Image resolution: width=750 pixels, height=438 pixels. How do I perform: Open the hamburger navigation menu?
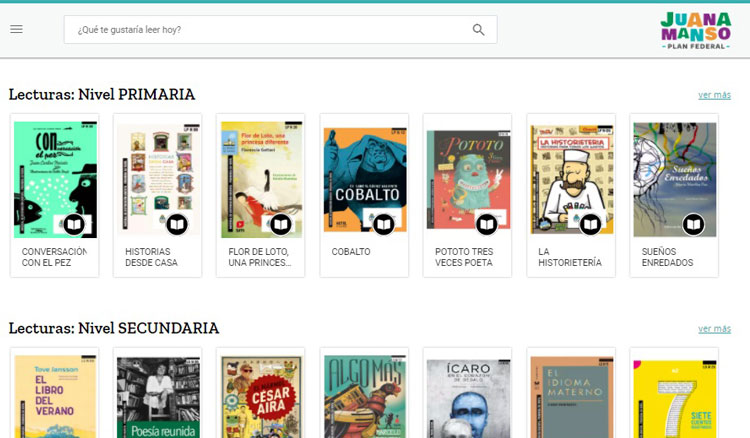[x=16, y=29]
